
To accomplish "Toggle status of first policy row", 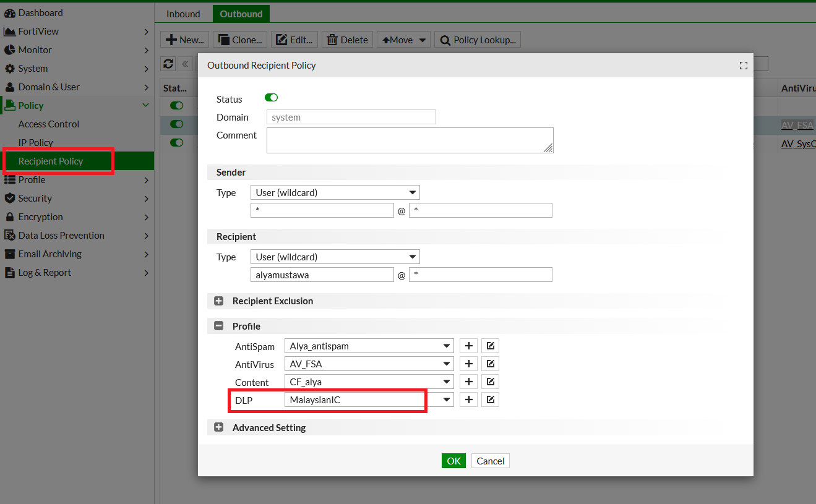I will point(177,106).
